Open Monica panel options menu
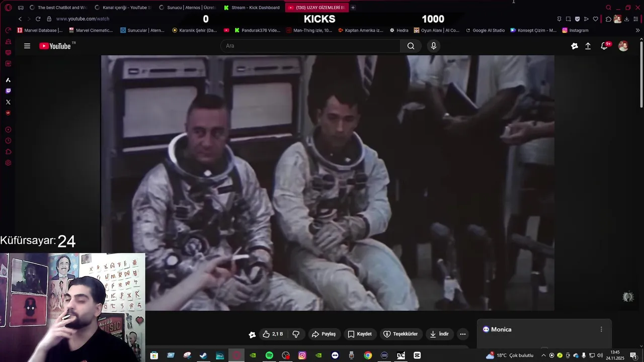Image resolution: width=644 pixels, height=362 pixels. pos(601,329)
